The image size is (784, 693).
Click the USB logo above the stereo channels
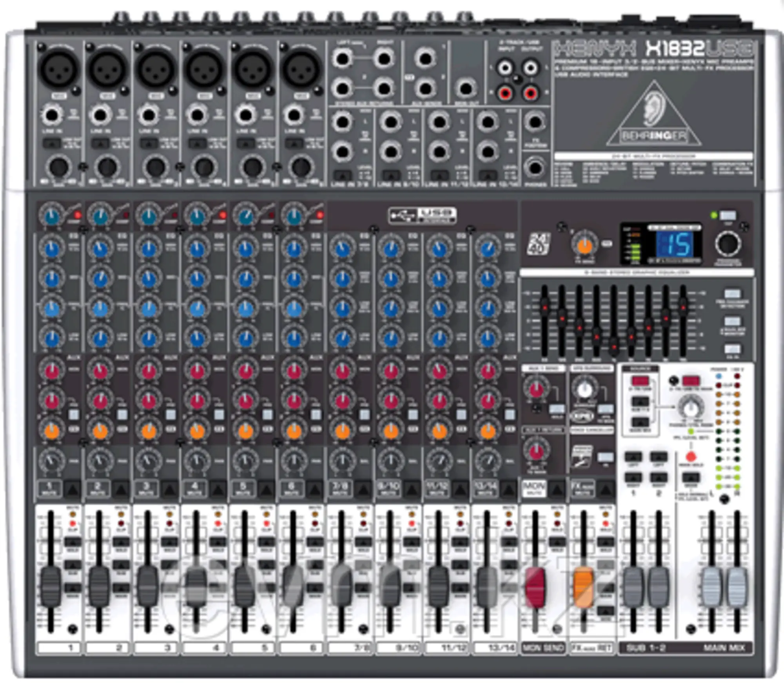tap(422, 215)
